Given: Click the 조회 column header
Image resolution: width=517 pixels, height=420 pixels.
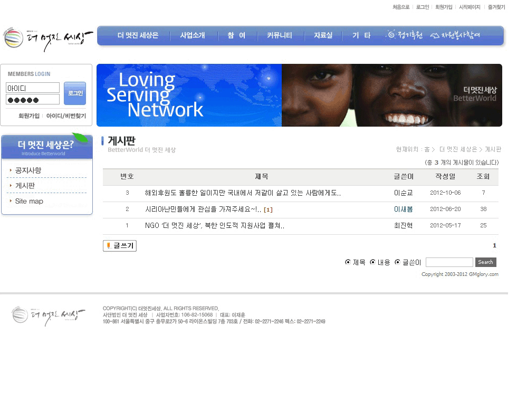Looking at the screenshot, I should tap(483, 177).
